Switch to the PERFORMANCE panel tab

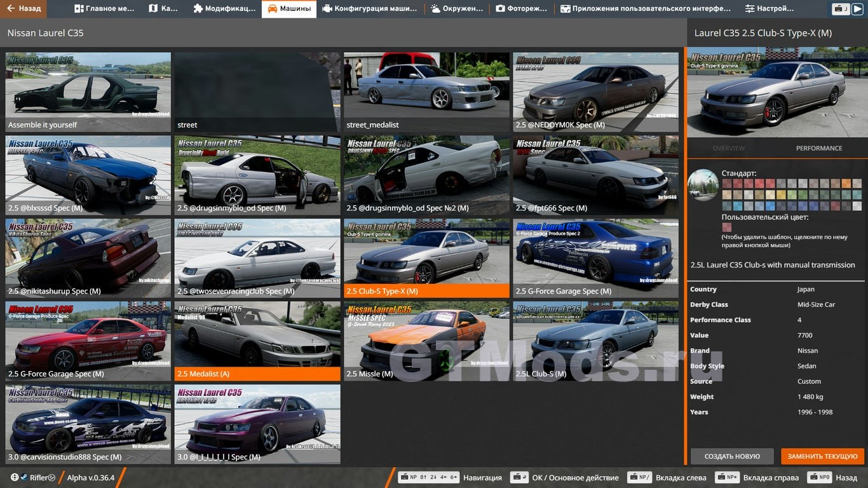(x=819, y=148)
